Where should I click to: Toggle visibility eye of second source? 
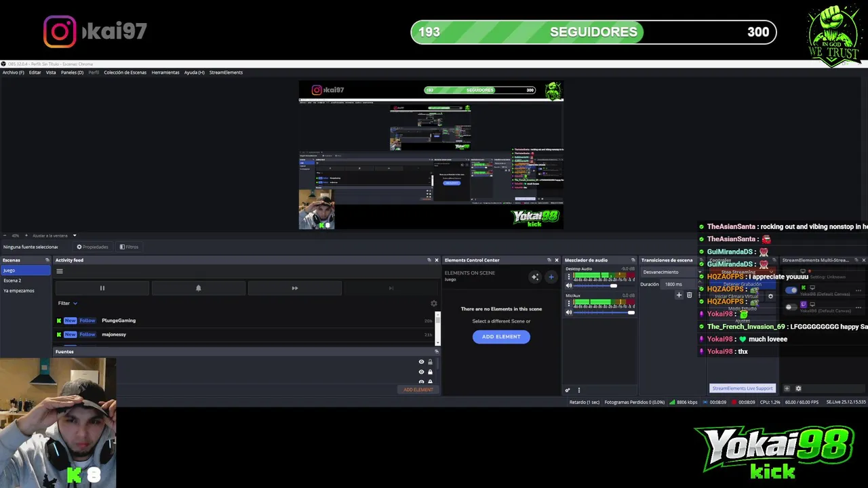click(x=421, y=372)
